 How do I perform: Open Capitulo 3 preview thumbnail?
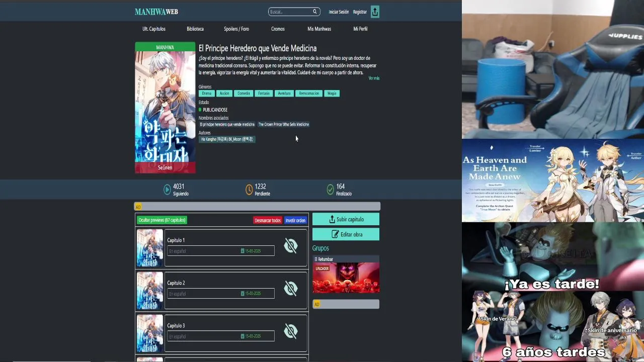coord(150,333)
